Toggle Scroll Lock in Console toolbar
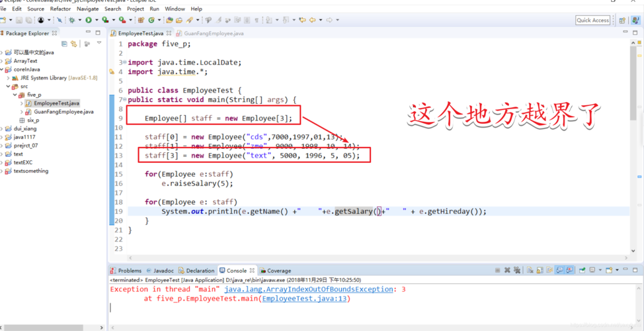 [x=540, y=270]
